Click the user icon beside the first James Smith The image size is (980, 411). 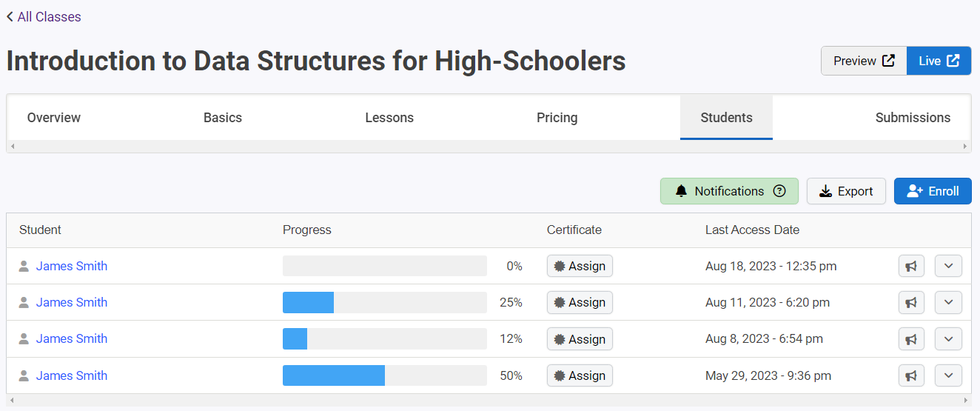point(24,266)
